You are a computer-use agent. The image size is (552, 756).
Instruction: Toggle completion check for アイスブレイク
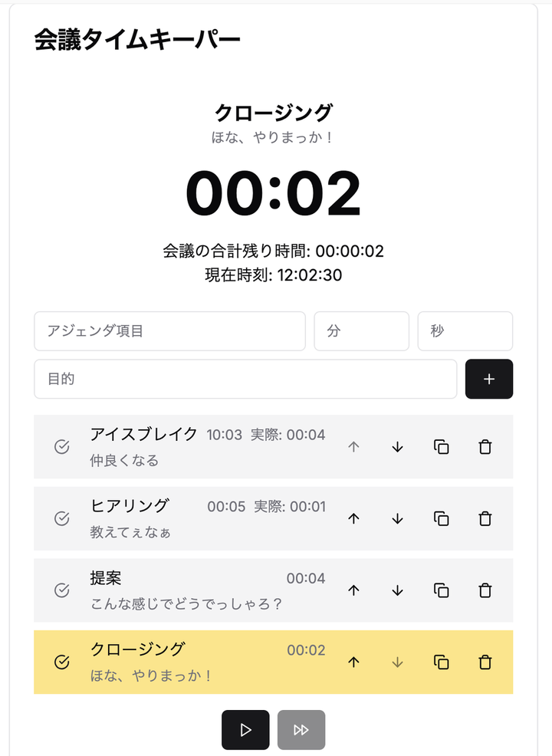pyautogui.click(x=62, y=447)
